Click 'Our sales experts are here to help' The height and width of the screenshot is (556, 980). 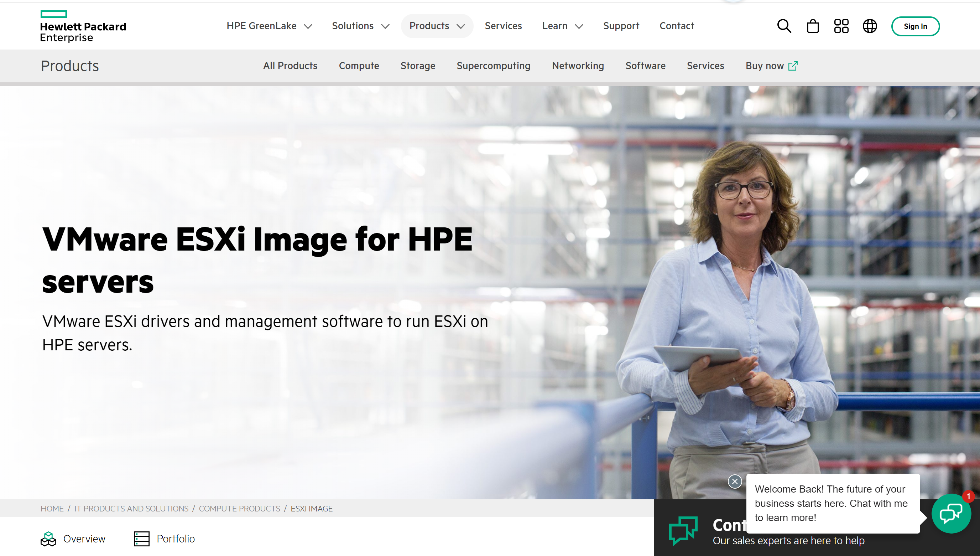pos(788,540)
